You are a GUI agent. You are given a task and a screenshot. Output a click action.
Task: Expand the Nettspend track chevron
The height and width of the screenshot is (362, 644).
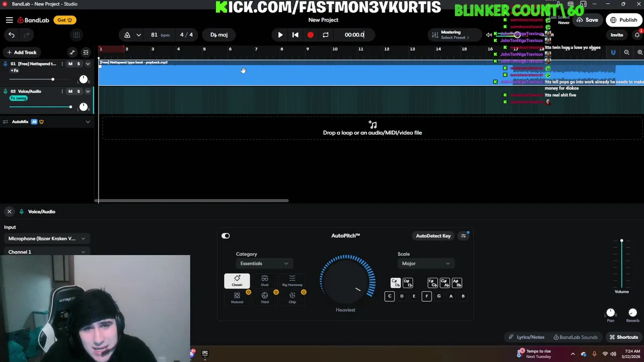pos(88,64)
